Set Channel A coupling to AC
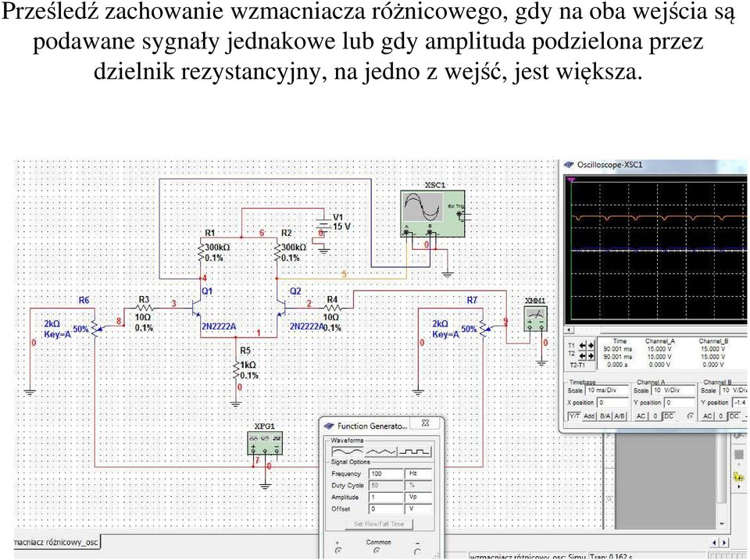The width and height of the screenshot is (750, 560). [641, 416]
